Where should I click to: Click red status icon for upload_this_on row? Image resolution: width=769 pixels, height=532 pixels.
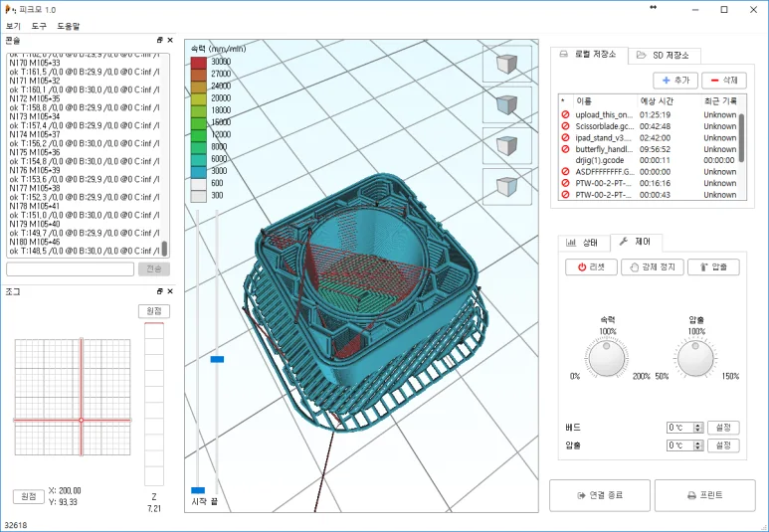click(x=565, y=114)
